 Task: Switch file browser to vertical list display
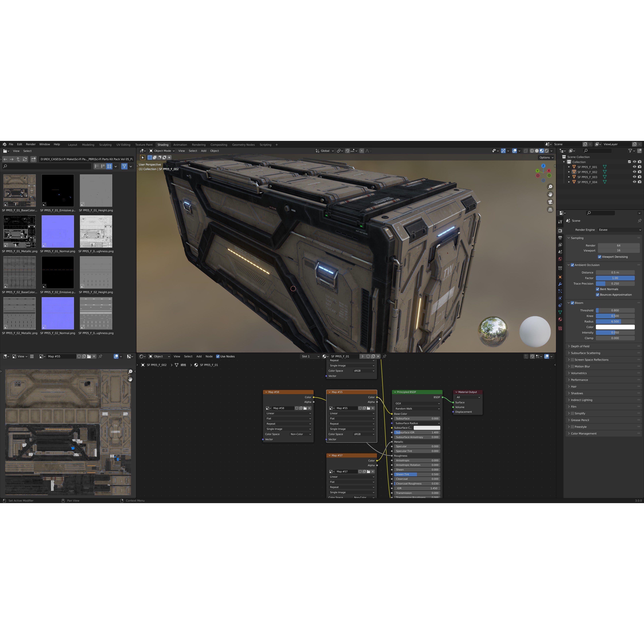point(97,166)
